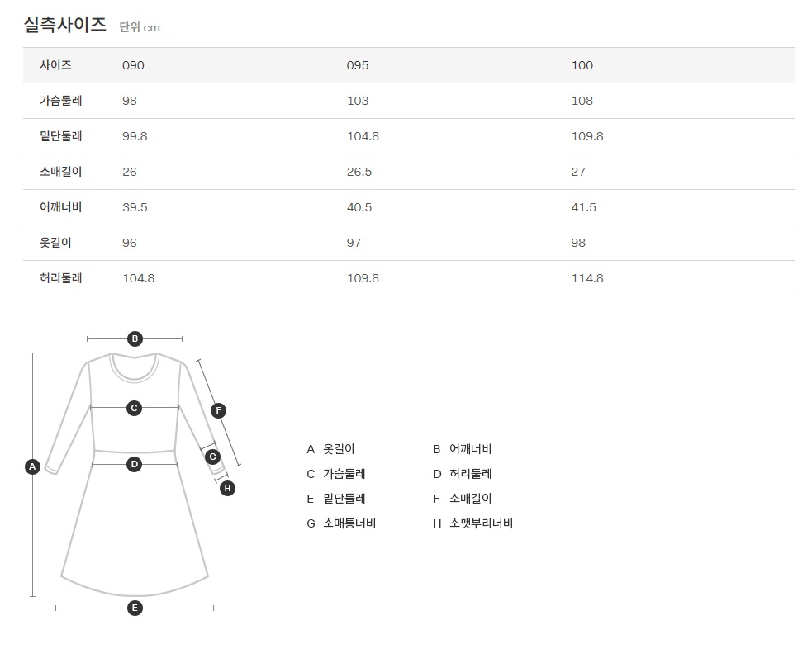Click the D waist marker badge
Image resolution: width=812 pixels, height=658 pixels.
point(135,464)
